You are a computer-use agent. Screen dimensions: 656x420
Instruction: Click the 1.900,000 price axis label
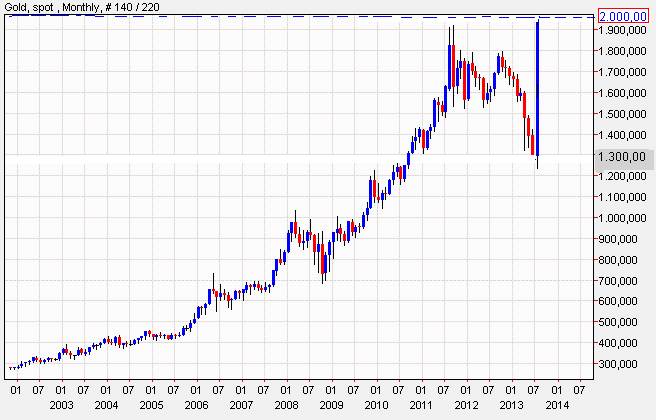point(622,30)
